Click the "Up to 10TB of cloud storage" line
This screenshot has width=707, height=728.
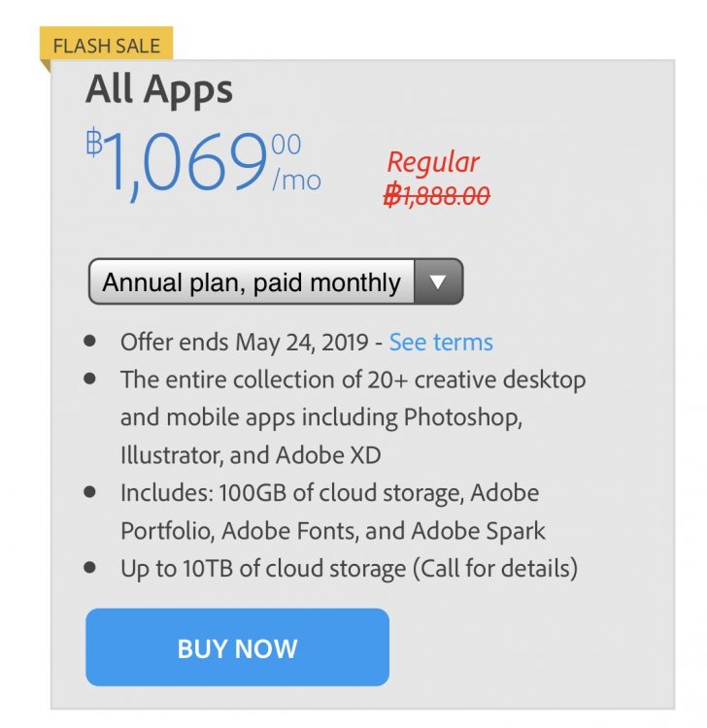click(349, 569)
